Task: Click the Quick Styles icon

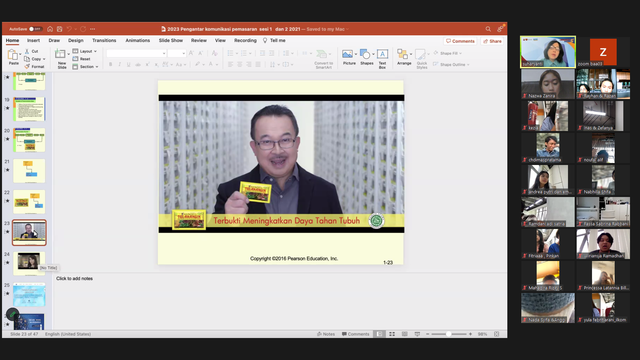Action: click(x=420, y=54)
